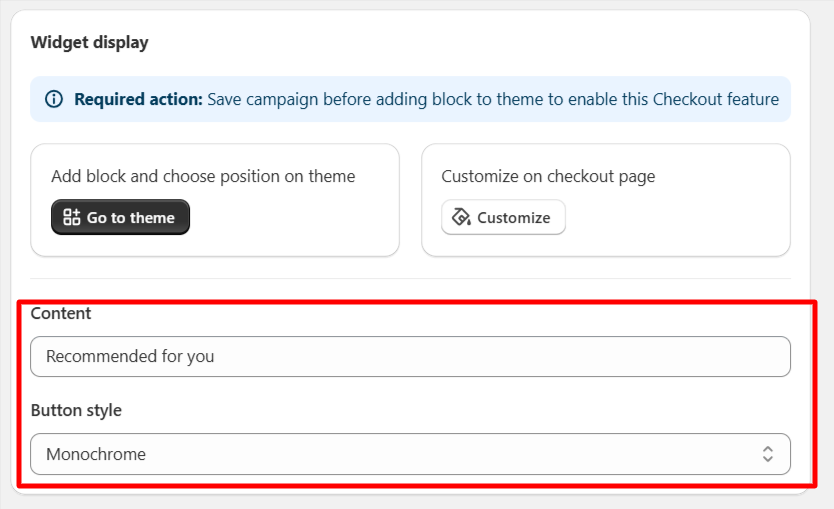The height and width of the screenshot is (509, 834).
Task: Click the Button style label
Action: pos(76,410)
